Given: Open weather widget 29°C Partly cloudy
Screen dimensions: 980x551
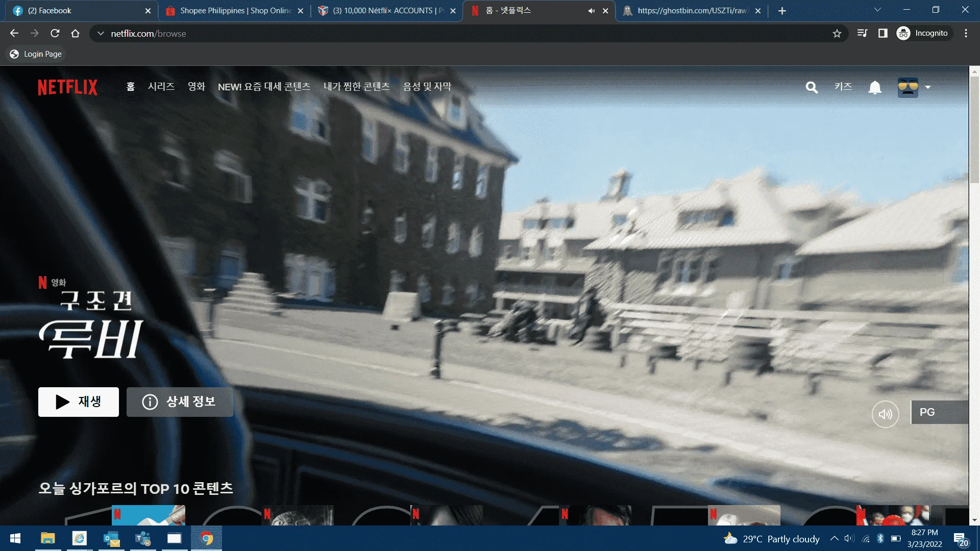Looking at the screenshot, I should [771, 539].
